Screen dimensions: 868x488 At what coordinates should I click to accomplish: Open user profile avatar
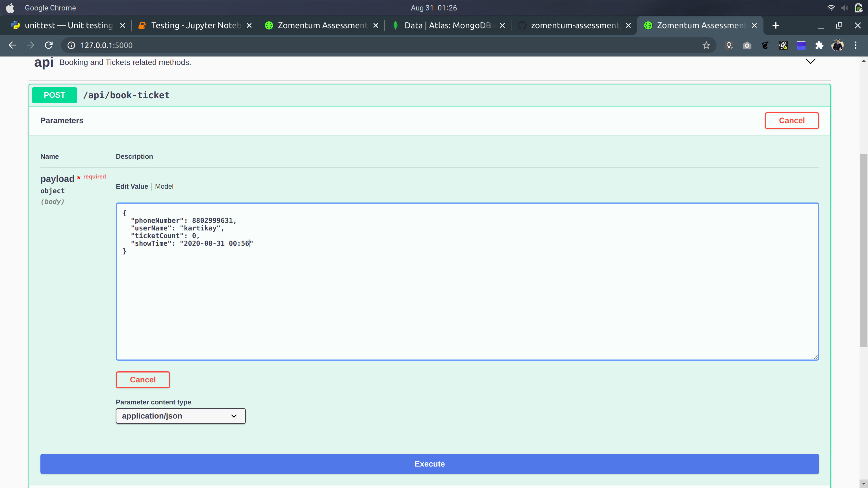coord(837,45)
